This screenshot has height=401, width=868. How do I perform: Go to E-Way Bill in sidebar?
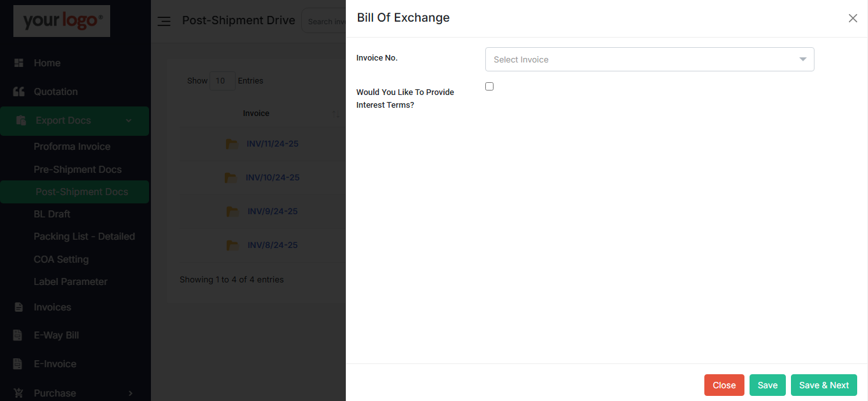point(56,335)
